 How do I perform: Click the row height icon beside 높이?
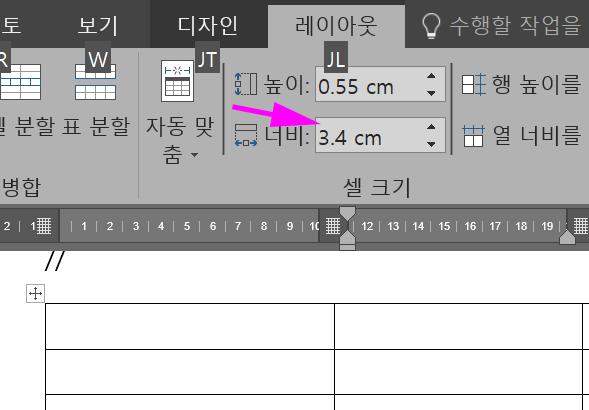pyautogui.click(x=246, y=84)
